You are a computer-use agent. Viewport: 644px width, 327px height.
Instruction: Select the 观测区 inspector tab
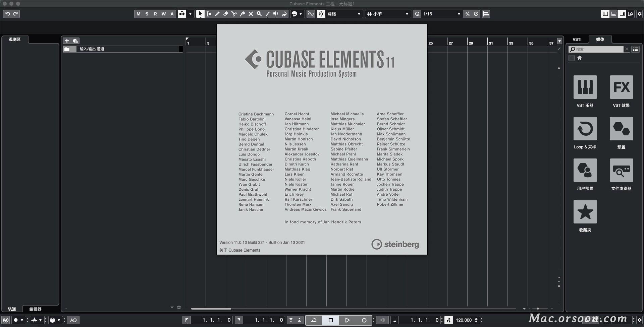(14, 40)
